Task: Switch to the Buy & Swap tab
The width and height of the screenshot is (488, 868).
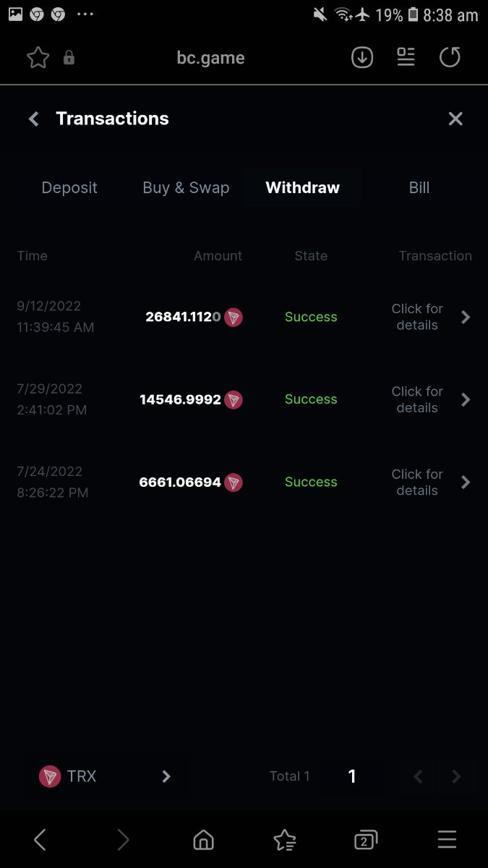Action: pyautogui.click(x=186, y=188)
